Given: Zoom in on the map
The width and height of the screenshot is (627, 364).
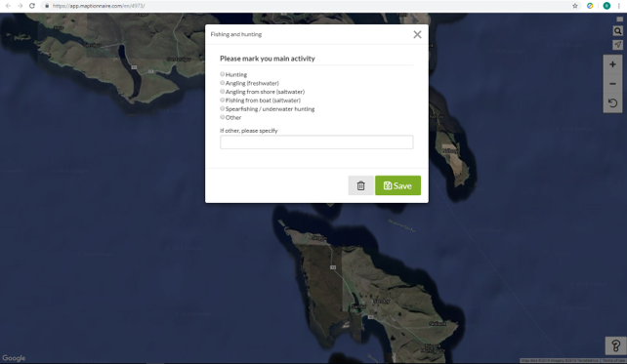Looking at the screenshot, I should [612, 64].
